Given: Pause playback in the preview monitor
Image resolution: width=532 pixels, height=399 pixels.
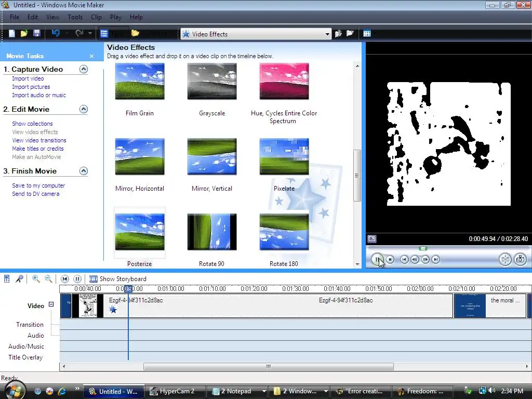Looking at the screenshot, I should [x=377, y=260].
